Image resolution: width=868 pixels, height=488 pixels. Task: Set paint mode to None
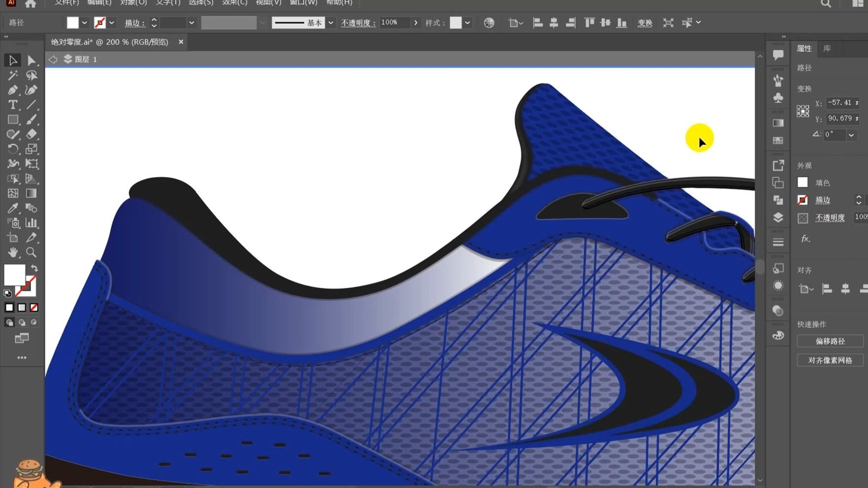pos(34,307)
